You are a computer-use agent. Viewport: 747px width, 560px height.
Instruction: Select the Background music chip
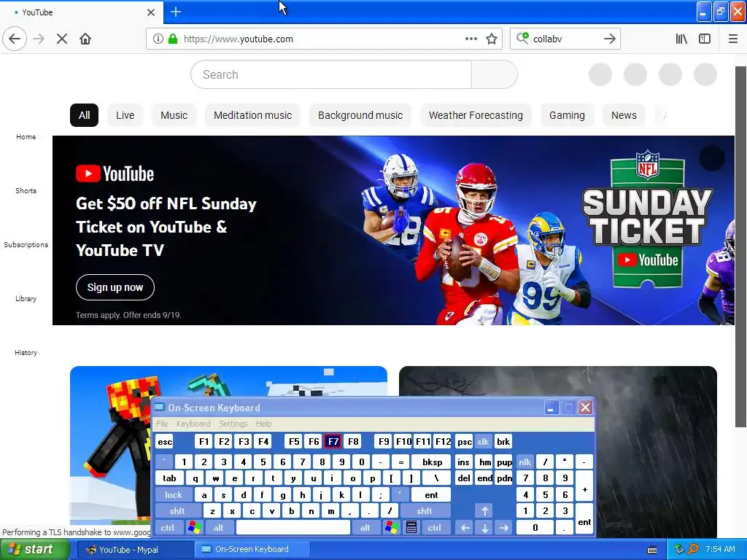360,115
